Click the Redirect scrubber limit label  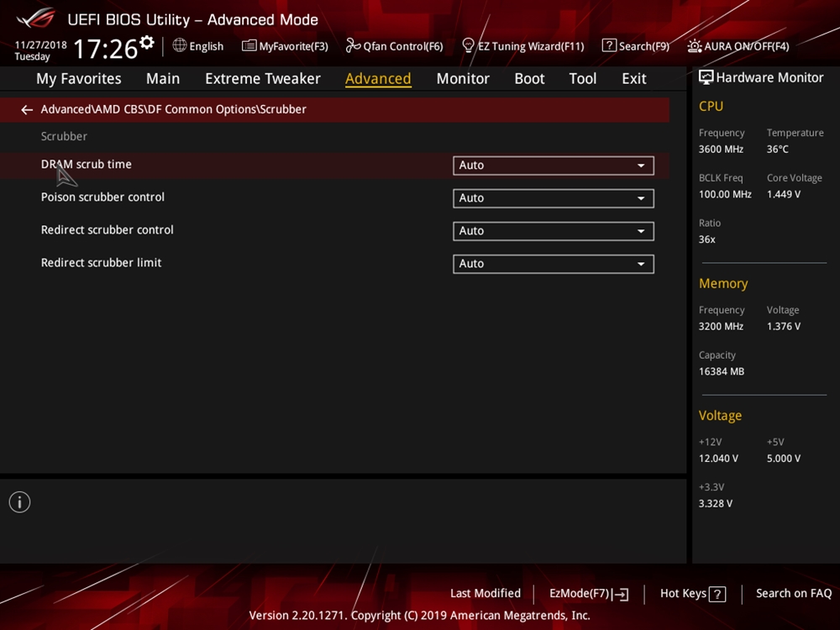pos(102,262)
